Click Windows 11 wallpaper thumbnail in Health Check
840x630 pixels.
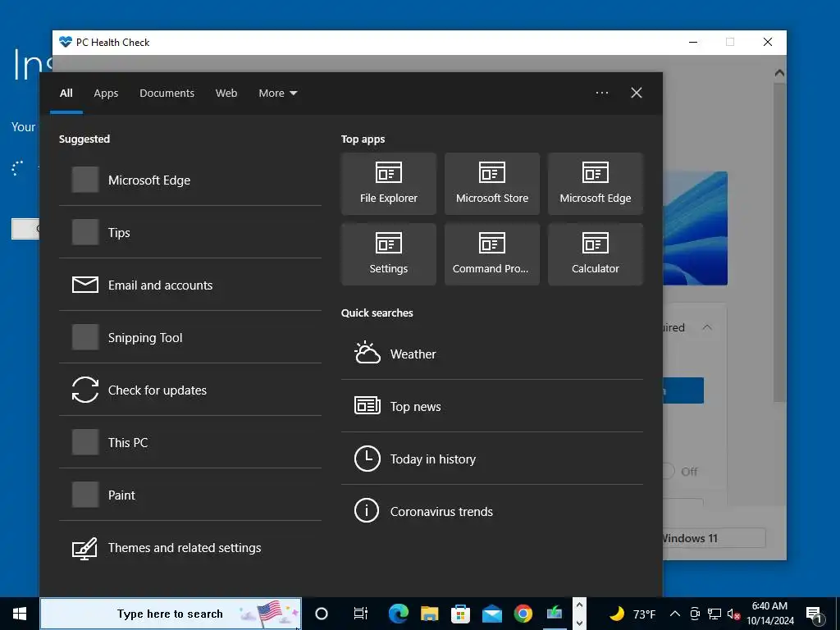[x=696, y=228]
